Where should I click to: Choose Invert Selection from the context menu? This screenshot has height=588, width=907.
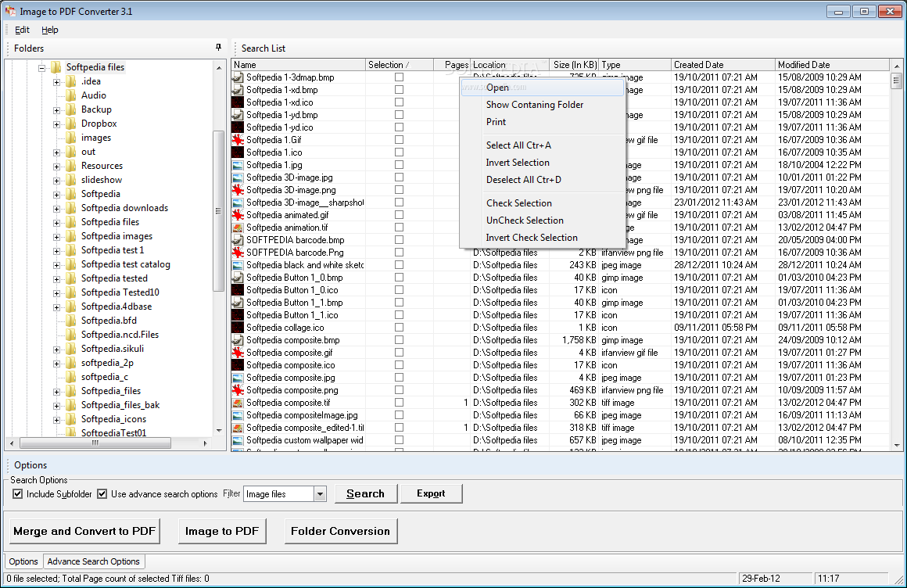point(542,163)
